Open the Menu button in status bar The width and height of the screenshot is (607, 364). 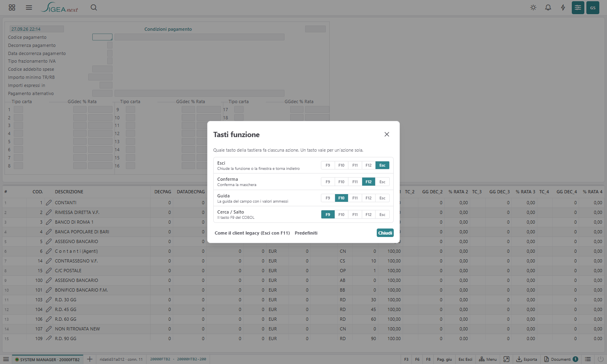pyautogui.click(x=488, y=359)
